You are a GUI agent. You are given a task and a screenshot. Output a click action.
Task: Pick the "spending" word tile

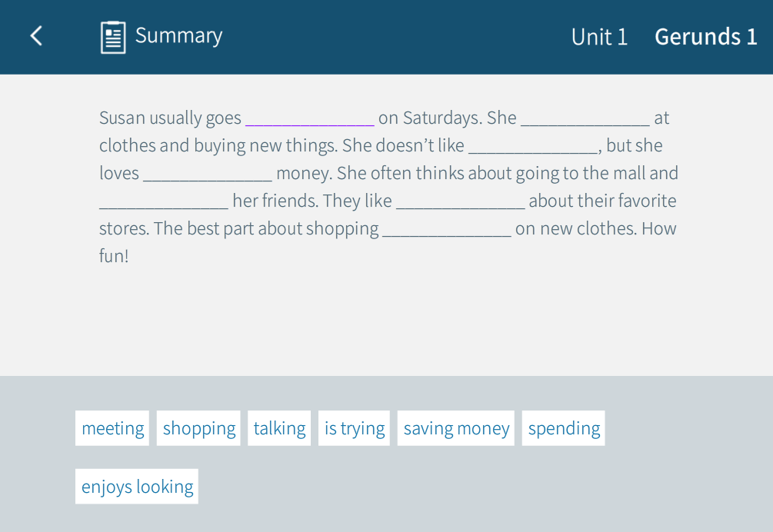coord(564,428)
